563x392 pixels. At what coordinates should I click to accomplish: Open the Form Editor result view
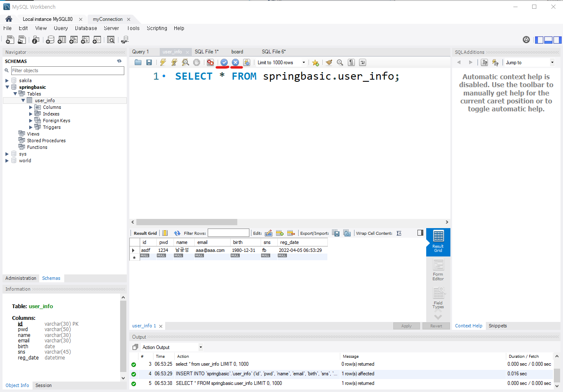[x=438, y=270]
